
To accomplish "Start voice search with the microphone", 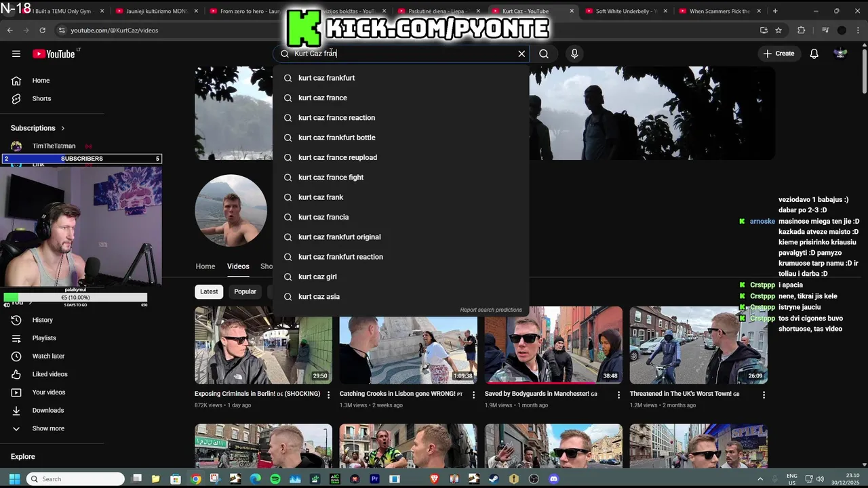I will tap(574, 54).
